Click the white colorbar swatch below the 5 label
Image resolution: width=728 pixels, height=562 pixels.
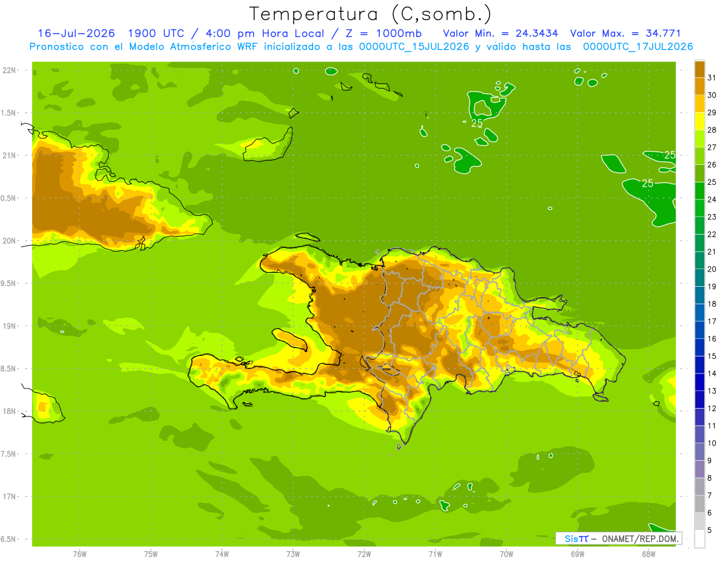click(x=699, y=539)
